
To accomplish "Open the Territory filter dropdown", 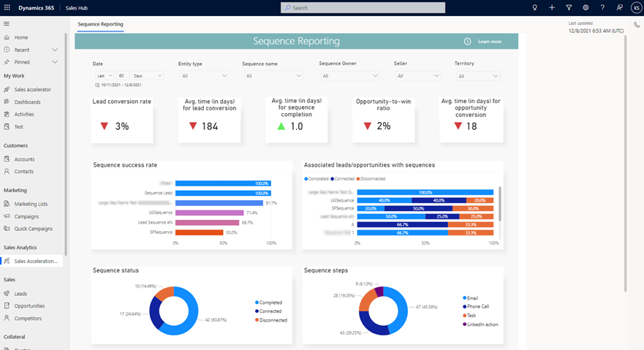I will pyautogui.click(x=477, y=76).
